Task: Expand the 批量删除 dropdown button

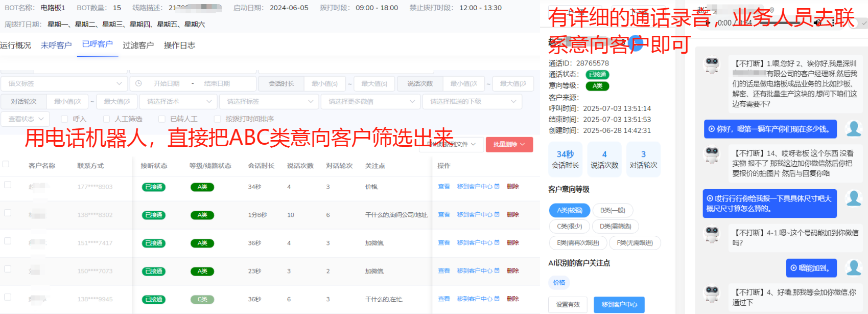Action: (509, 145)
